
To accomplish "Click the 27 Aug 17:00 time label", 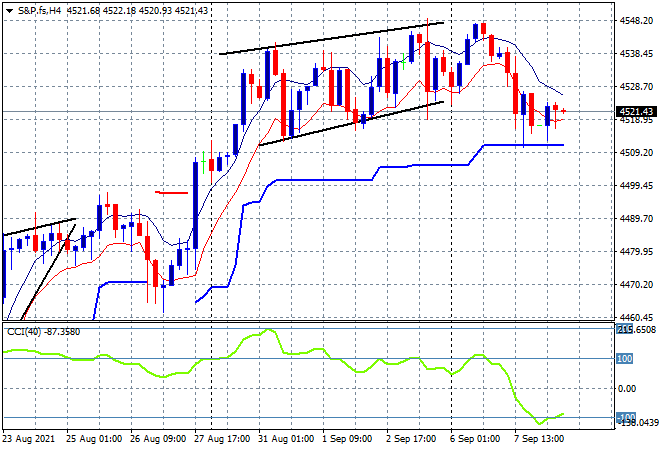I will [x=222, y=439].
